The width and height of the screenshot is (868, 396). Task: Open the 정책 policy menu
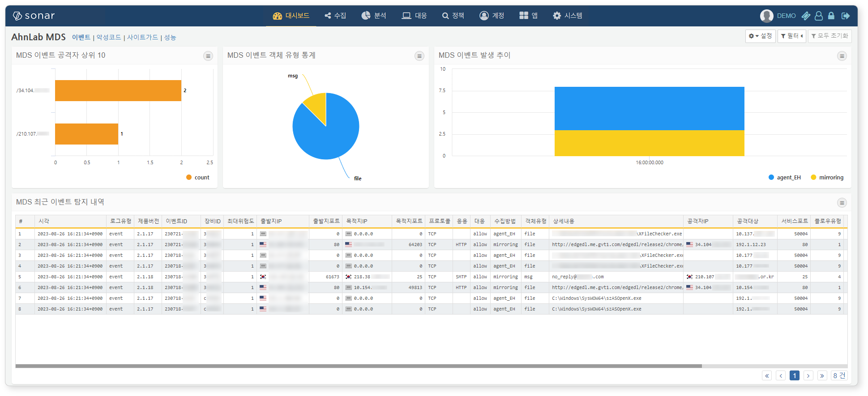pos(453,16)
